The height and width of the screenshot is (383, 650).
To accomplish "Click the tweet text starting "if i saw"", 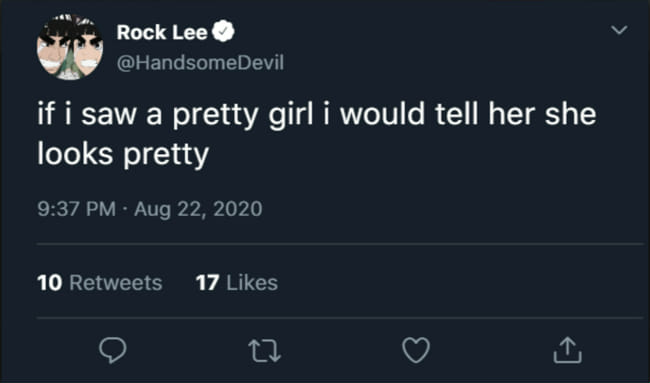I will [x=317, y=133].
